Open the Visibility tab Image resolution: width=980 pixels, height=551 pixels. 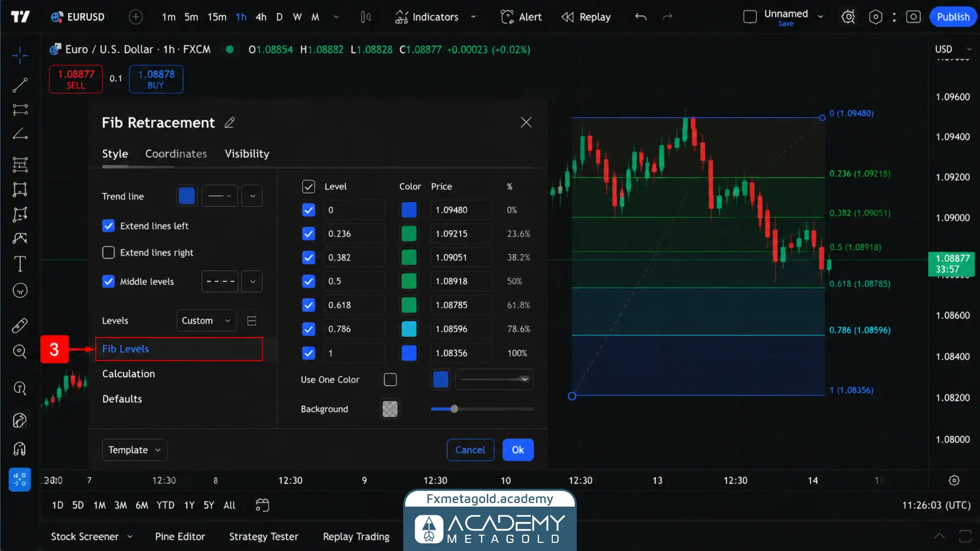(x=247, y=154)
